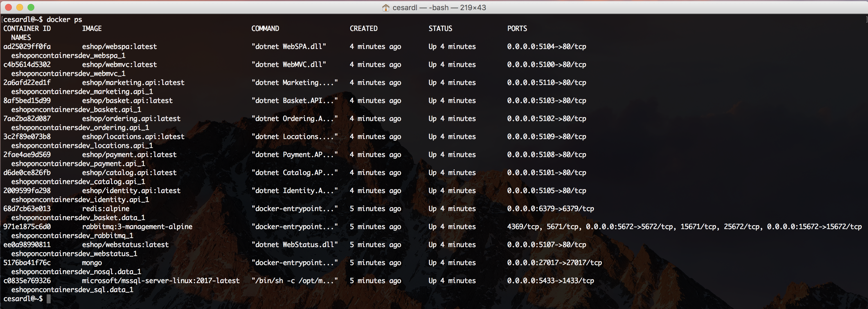Click the green zoom window button
Image resolution: width=868 pixels, height=309 pixels.
point(31,7)
